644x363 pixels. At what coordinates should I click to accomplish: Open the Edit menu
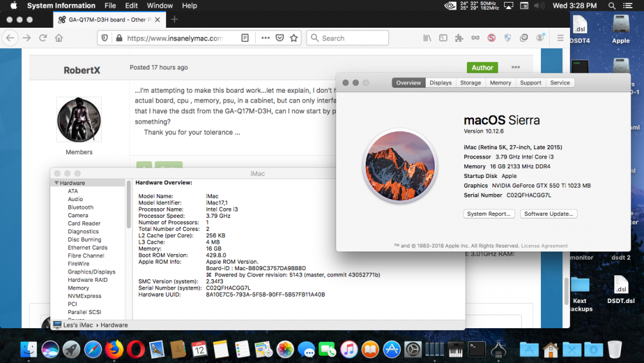[131, 6]
